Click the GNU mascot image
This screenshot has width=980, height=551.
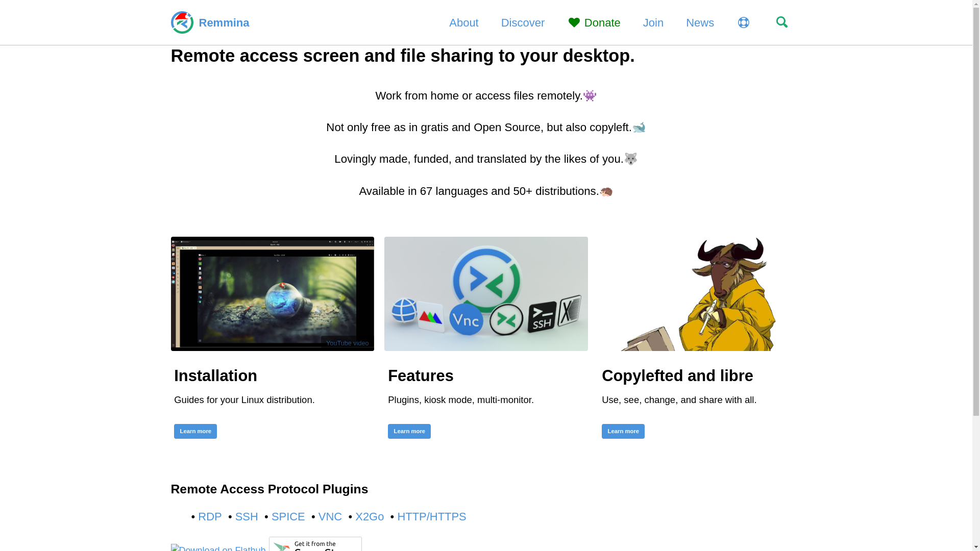[699, 293]
